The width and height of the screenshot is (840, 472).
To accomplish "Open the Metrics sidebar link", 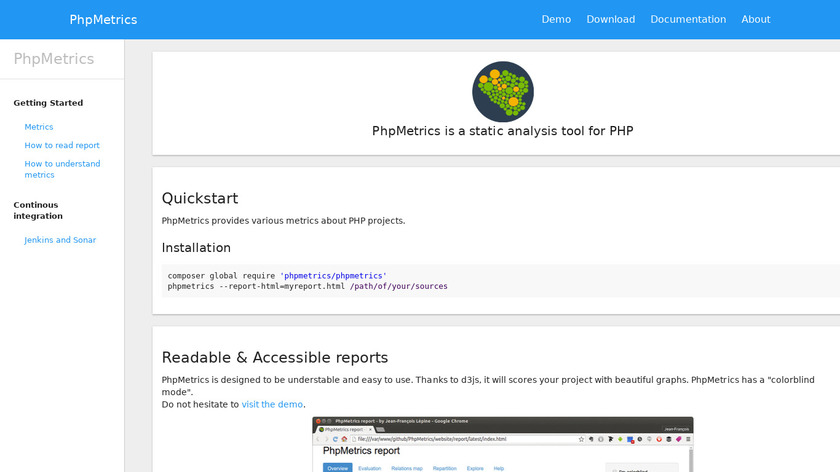I will pos(39,127).
